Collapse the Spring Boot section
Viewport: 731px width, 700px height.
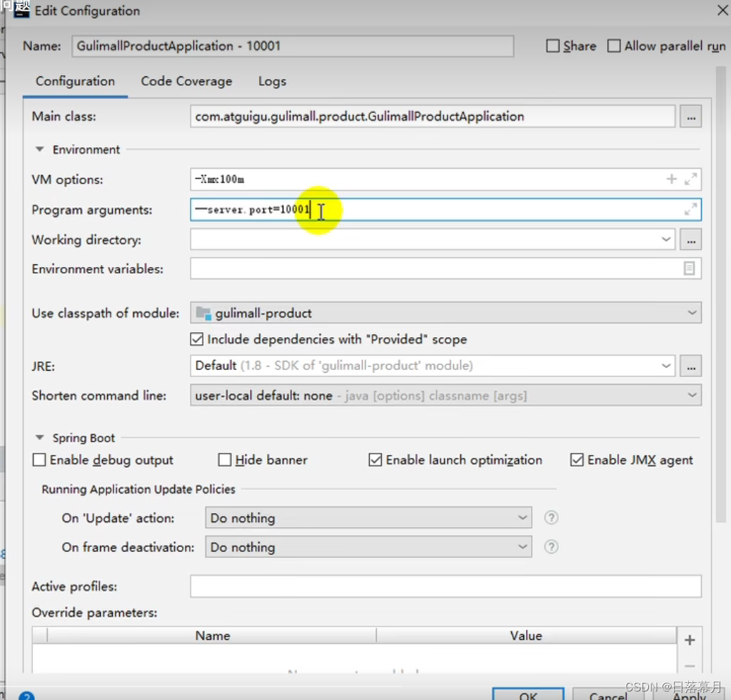click(40, 437)
